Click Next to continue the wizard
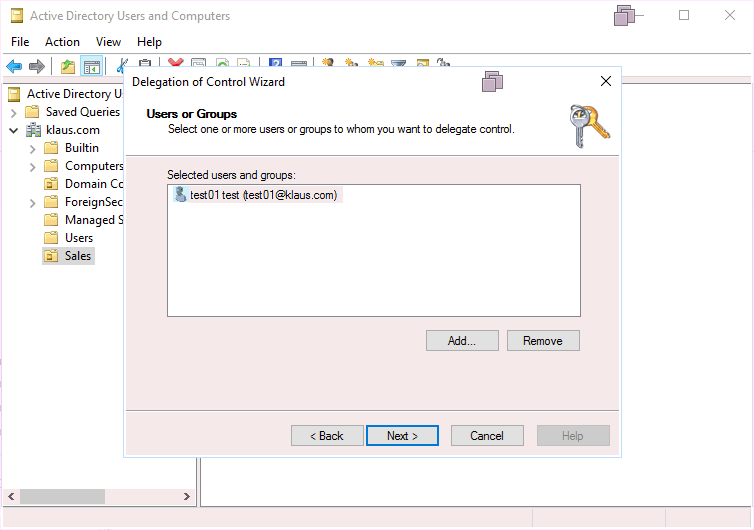754x530 pixels. (402, 436)
